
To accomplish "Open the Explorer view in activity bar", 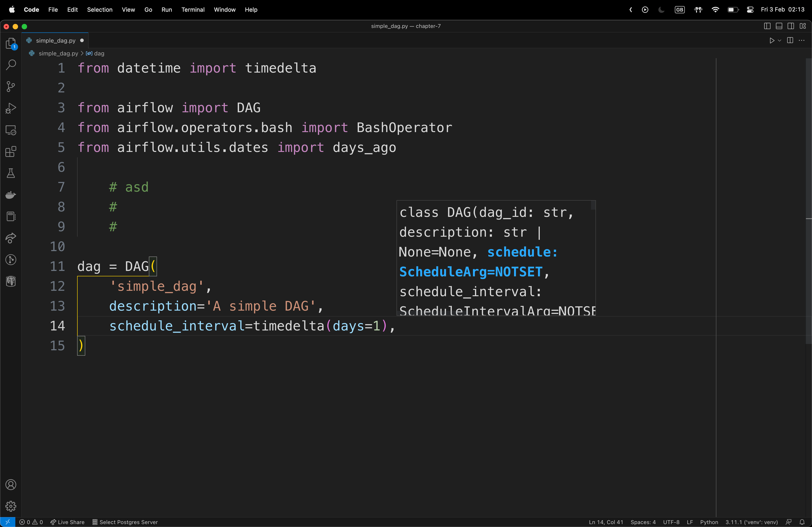I will pos(11,43).
